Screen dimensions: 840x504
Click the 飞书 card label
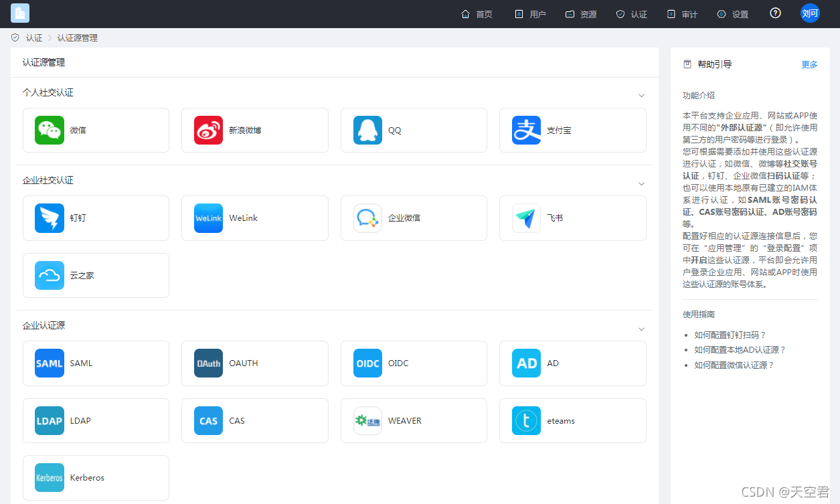(555, 218)
